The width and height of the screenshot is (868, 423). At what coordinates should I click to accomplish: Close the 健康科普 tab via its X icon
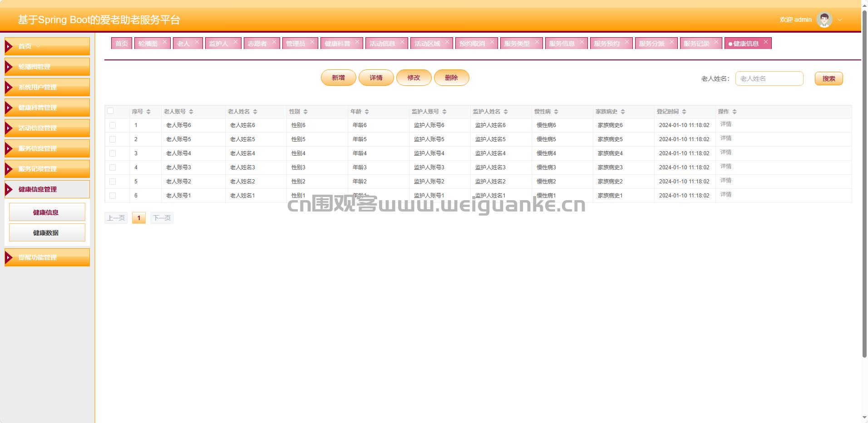pyautogui.click(x=357, y=42)
